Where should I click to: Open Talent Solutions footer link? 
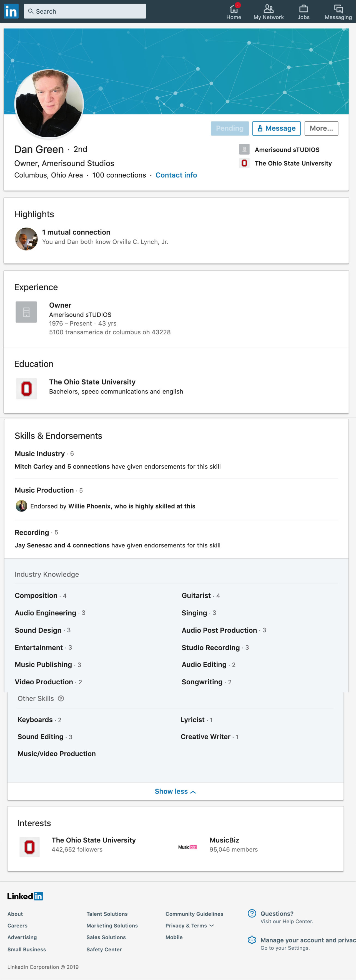[x=107, y=914]
